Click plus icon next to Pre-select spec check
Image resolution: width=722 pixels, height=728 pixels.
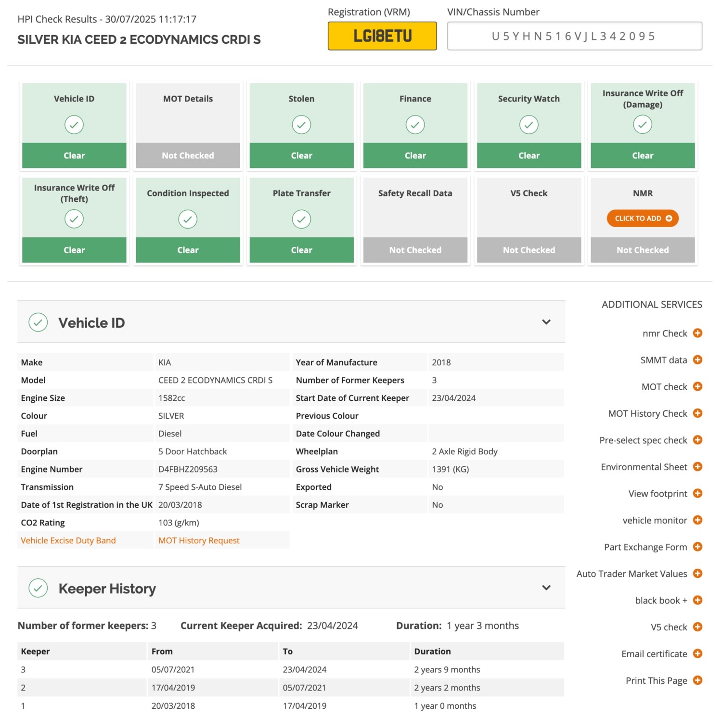[x=697, y=440]
